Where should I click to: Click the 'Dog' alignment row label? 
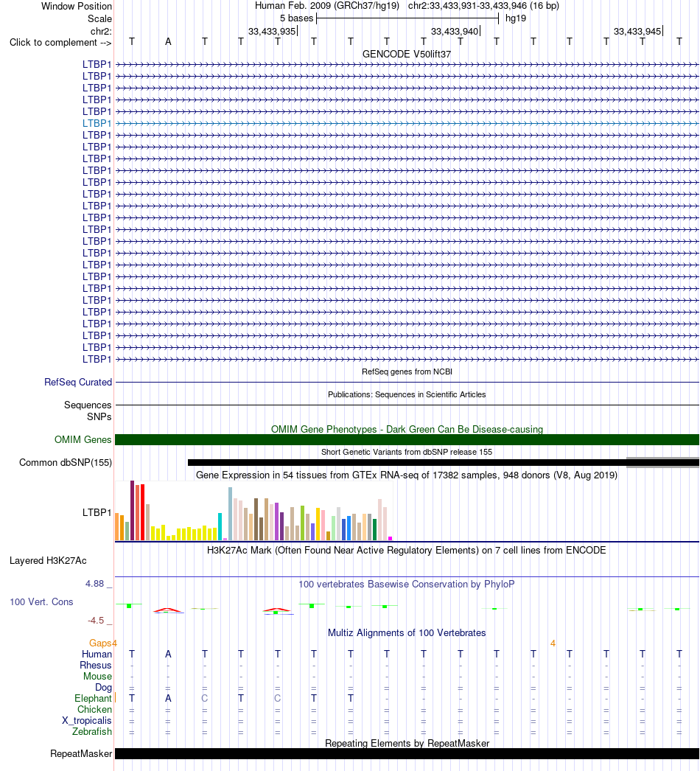coord(104,688)
